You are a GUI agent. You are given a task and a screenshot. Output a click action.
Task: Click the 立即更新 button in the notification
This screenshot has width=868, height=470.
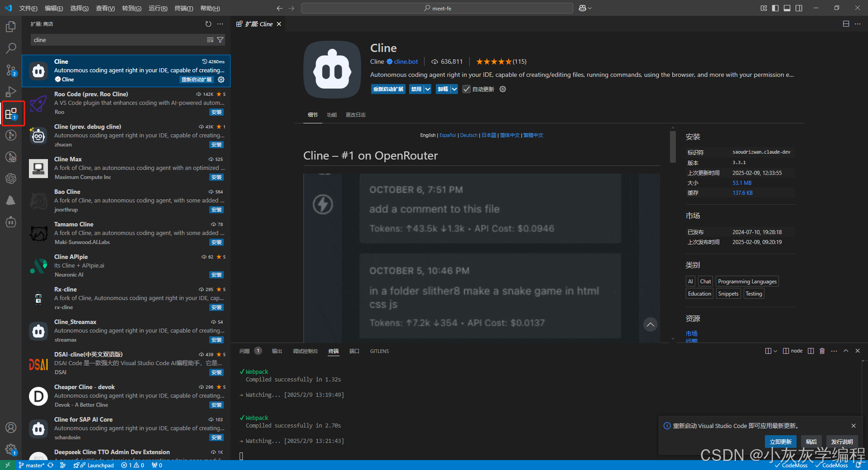point(781,442)
